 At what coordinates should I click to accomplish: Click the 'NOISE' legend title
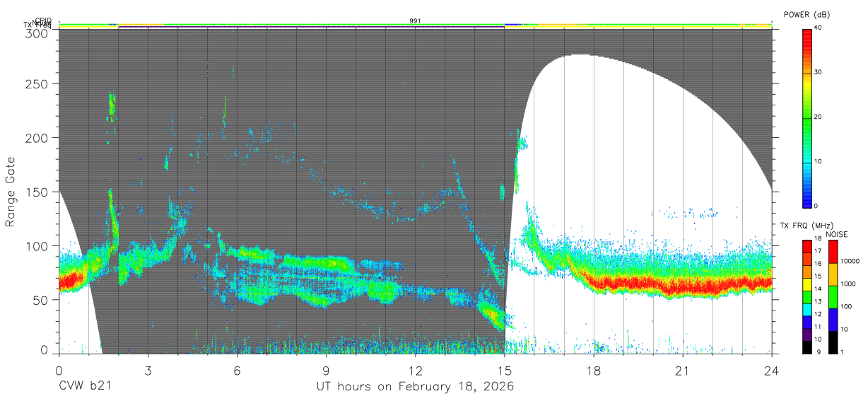click(x=837, y=234)
